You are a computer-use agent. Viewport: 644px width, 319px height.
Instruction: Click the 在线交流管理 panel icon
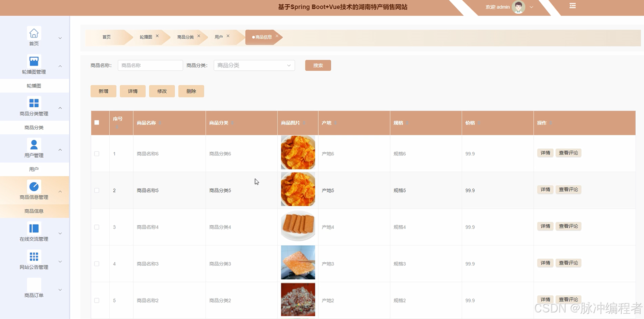coord(34,228)
